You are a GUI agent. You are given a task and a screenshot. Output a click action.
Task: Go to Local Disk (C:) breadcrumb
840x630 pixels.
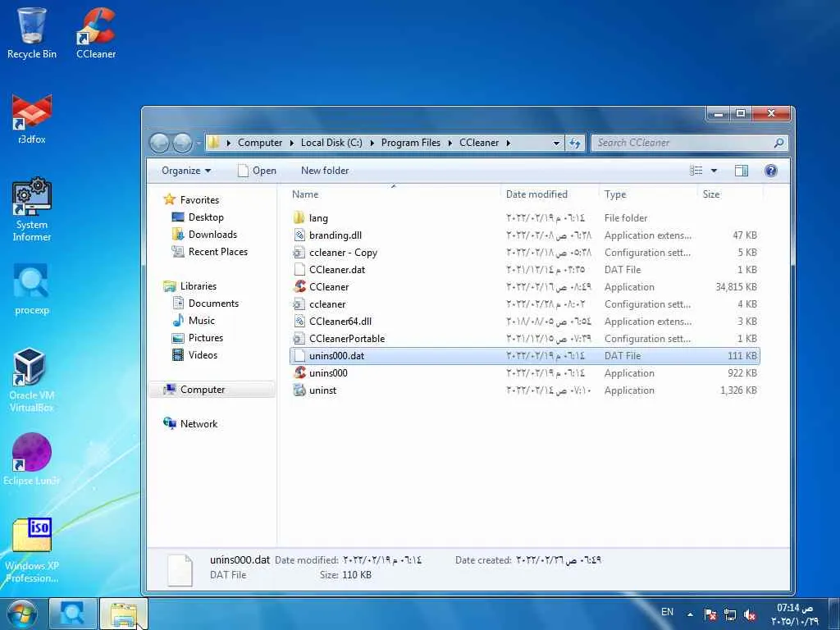(x=331, y=143)
